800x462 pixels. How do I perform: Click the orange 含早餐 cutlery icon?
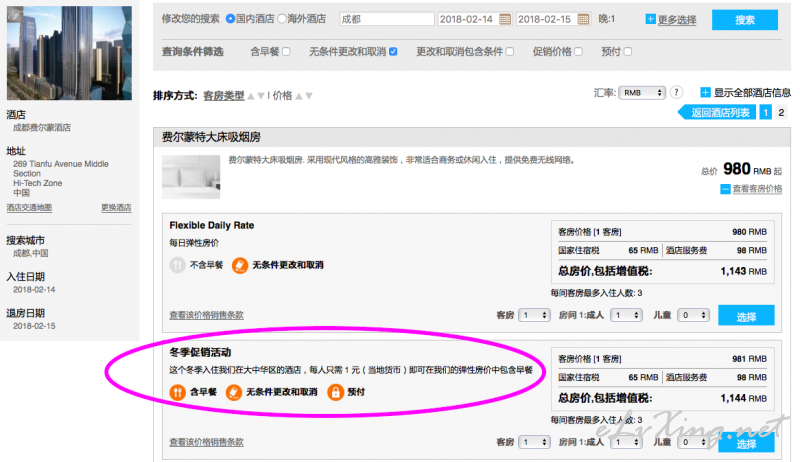click(177, 391)
